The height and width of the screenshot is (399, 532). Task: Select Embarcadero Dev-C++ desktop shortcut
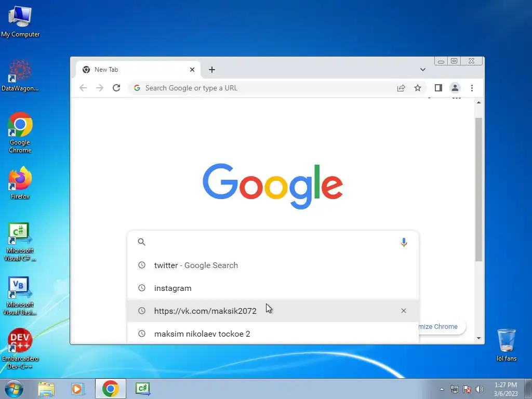pyautogui.click(x=20, y=349)
